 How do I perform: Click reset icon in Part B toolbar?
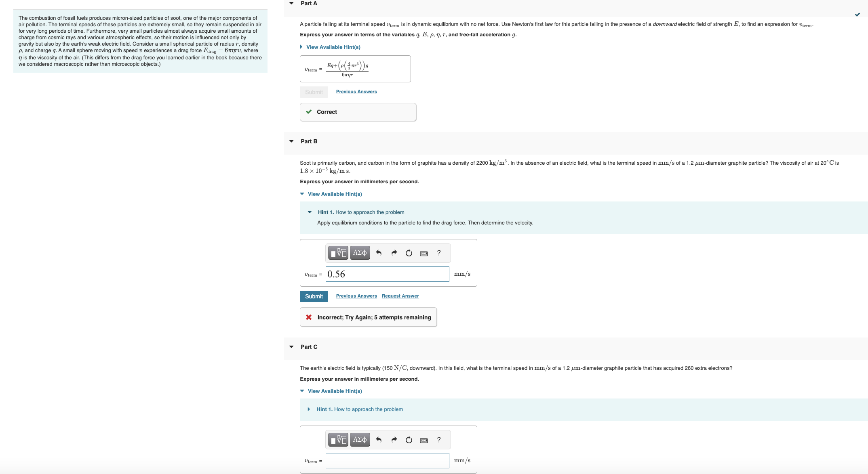(409, 253)
